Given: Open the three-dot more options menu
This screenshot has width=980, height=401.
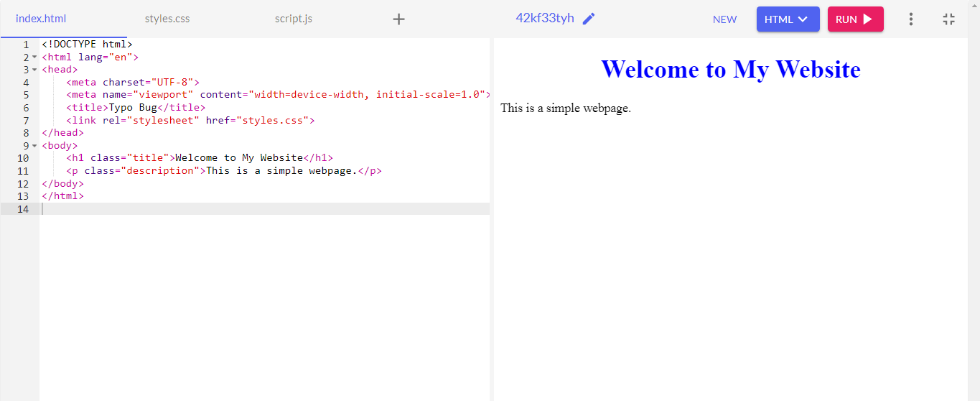Looking at the screenshot, I should tap(911, 19).
